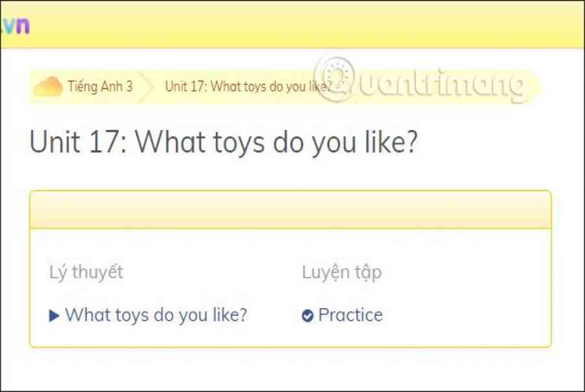Click the Unit 17 page heading

pyautogui.click(x=223, y=143)
